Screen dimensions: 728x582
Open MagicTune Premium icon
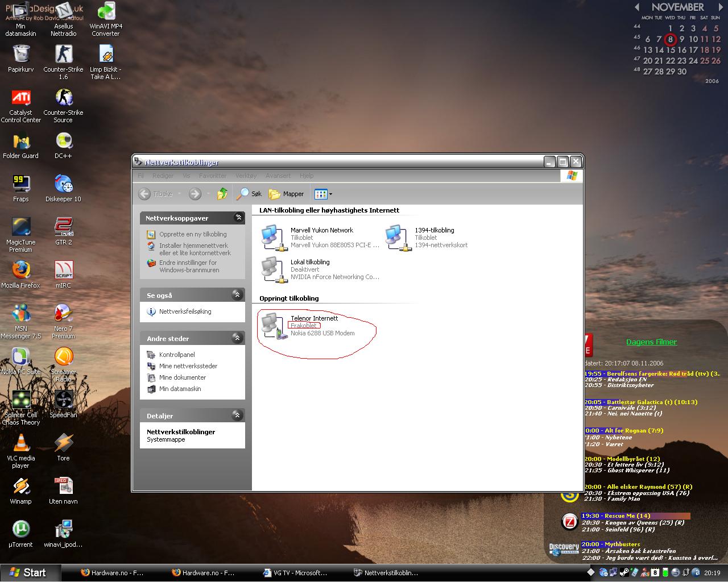click(x=20, y=235)
